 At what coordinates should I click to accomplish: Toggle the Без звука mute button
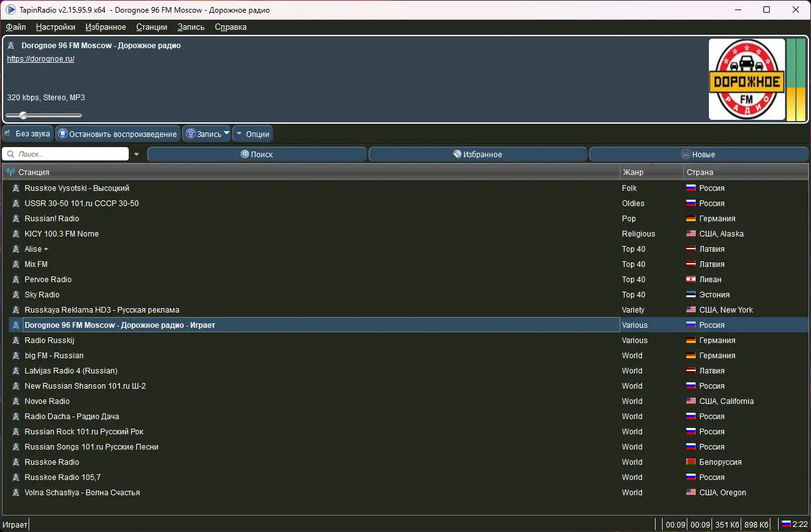(27, 134)
